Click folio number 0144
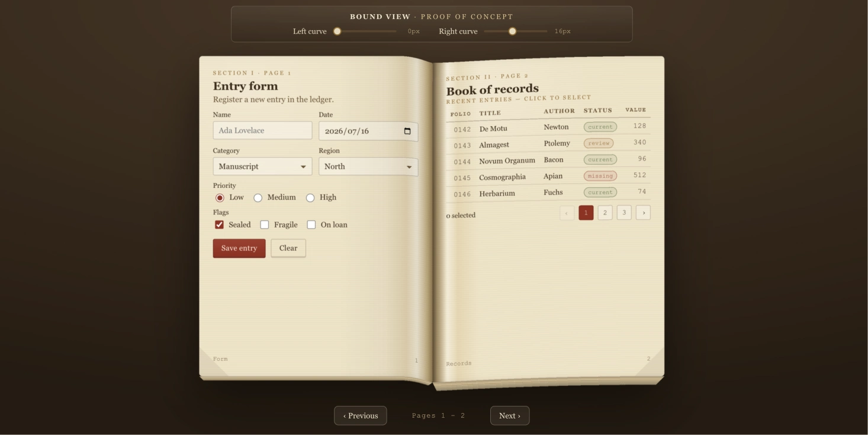Image resolution: width=868 pixels, height=435 pixels. pyautogui.click(x=462, y=162)
